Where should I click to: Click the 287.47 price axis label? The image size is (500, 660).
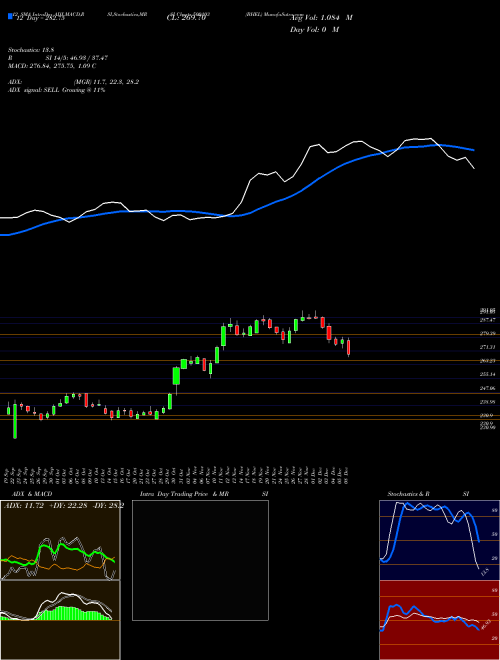coord(487,320)
